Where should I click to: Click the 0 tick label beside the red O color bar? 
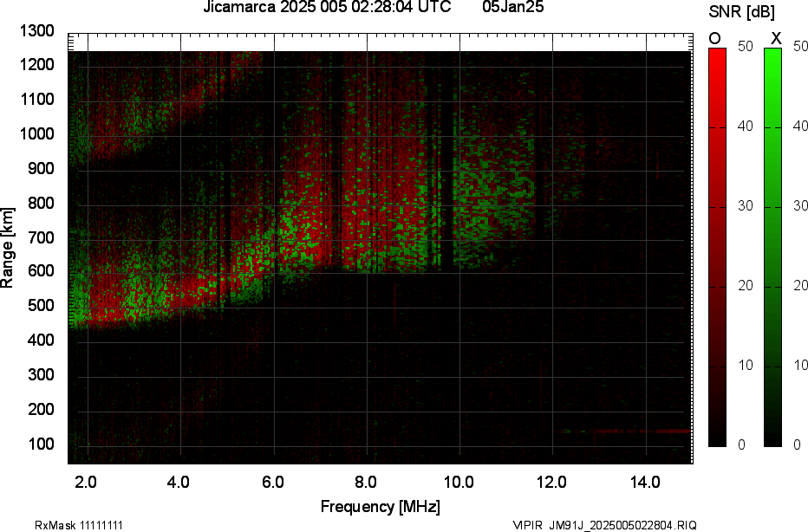point(741,445)
